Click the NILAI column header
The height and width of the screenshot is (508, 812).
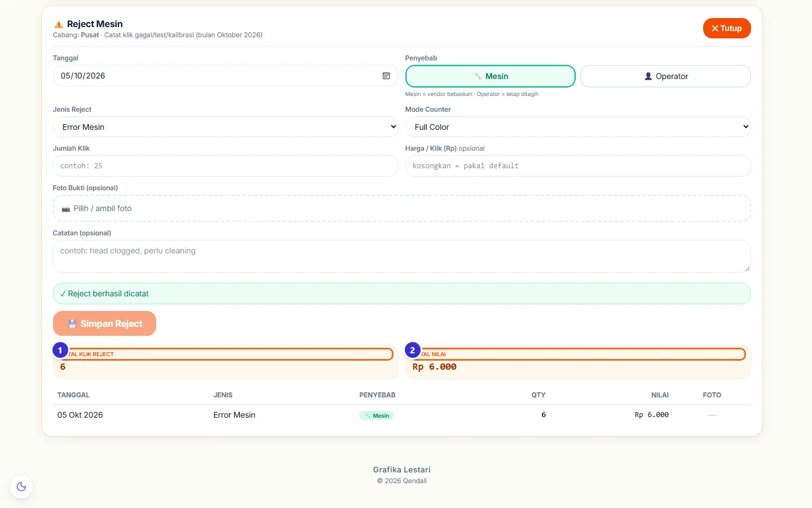click(660, 395)
